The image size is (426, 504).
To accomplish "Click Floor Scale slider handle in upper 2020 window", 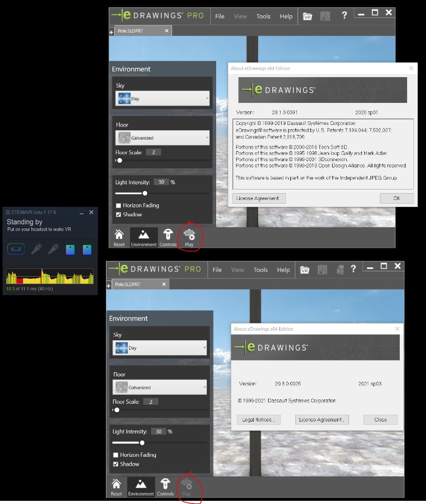I will (x=120, y=161).
